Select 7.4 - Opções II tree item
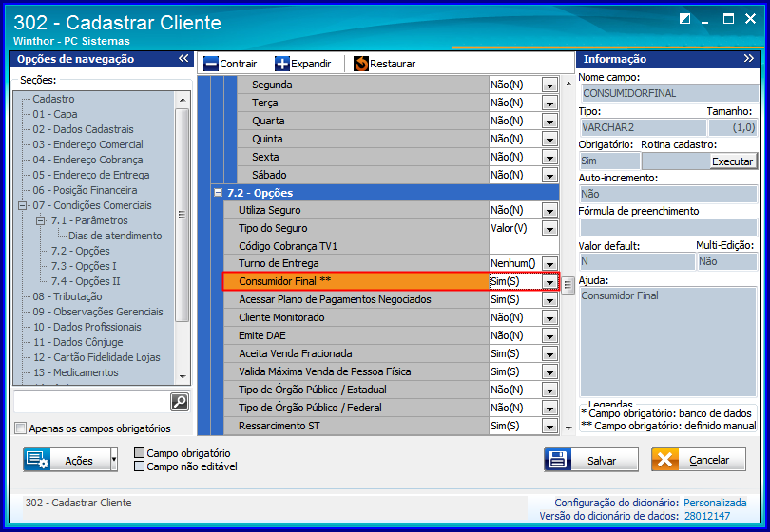The width and height of the screenshot is (770, 532). click(86, 282)
